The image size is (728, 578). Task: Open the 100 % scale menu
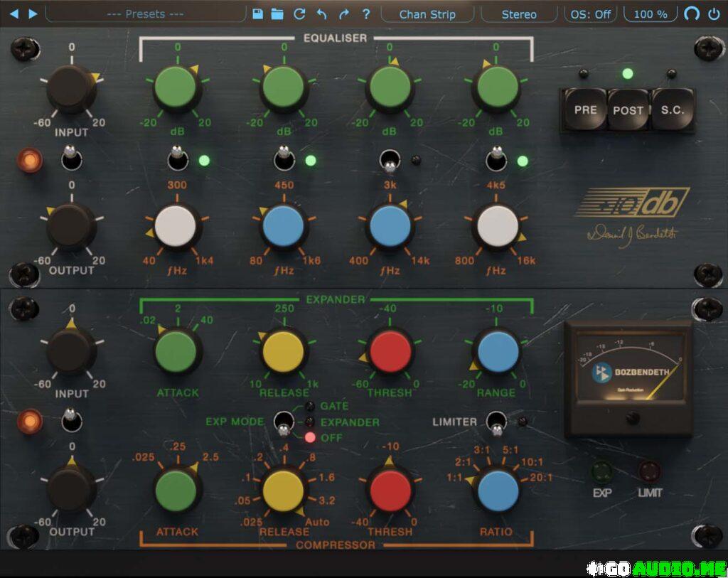[x=650, y=14]
